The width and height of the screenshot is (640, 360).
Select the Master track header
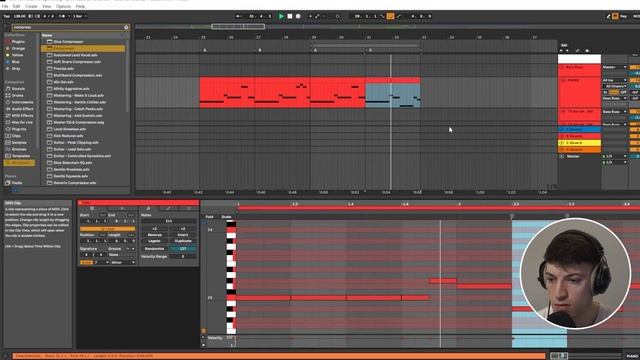(x=579, y=156)
